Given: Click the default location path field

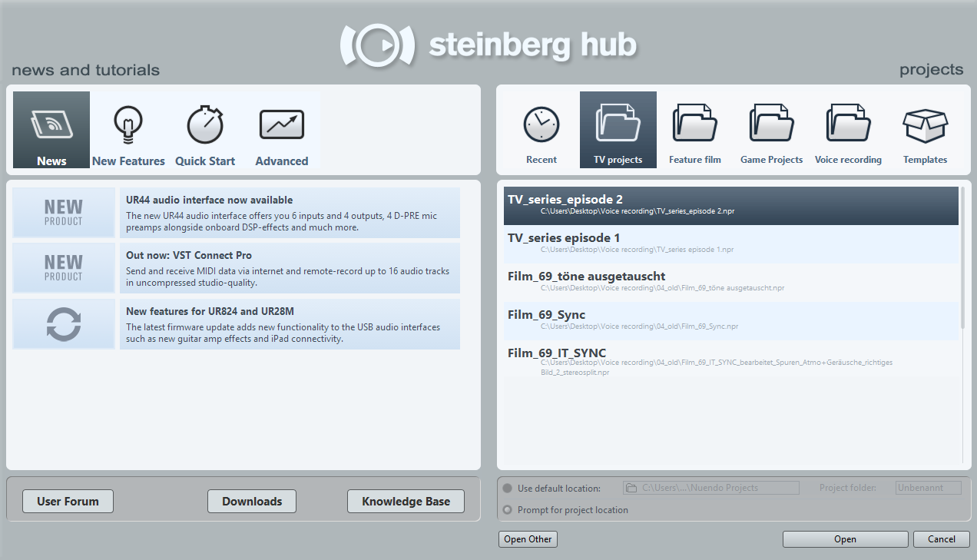Looking at the screenshot, I should (711, 488).
